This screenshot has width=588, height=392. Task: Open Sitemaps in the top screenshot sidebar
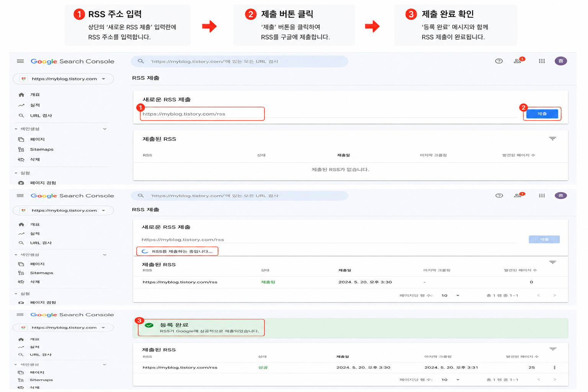42,150
